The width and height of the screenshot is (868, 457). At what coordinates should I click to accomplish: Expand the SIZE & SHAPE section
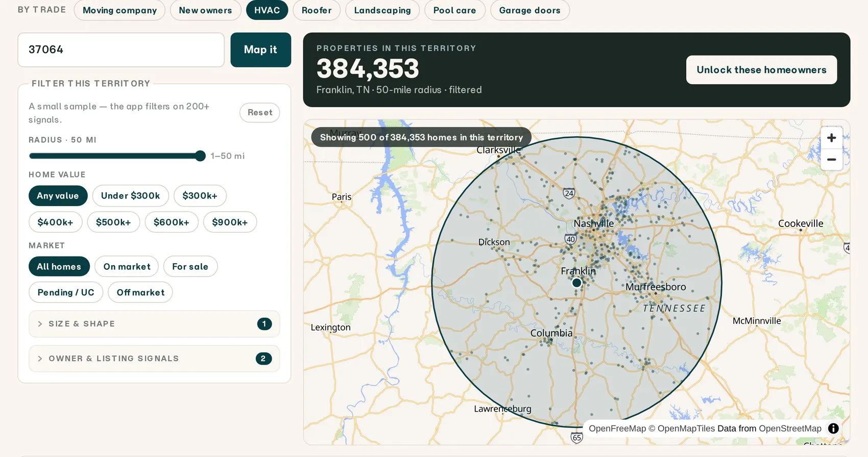(x=154, y=324)
